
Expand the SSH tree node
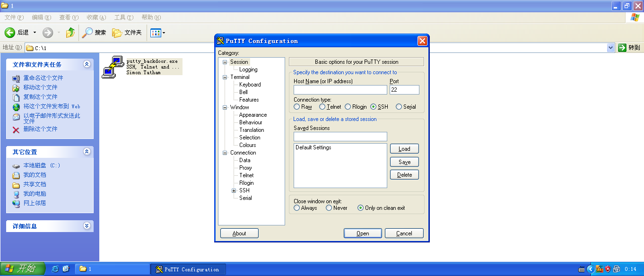[x=234, y=190]
